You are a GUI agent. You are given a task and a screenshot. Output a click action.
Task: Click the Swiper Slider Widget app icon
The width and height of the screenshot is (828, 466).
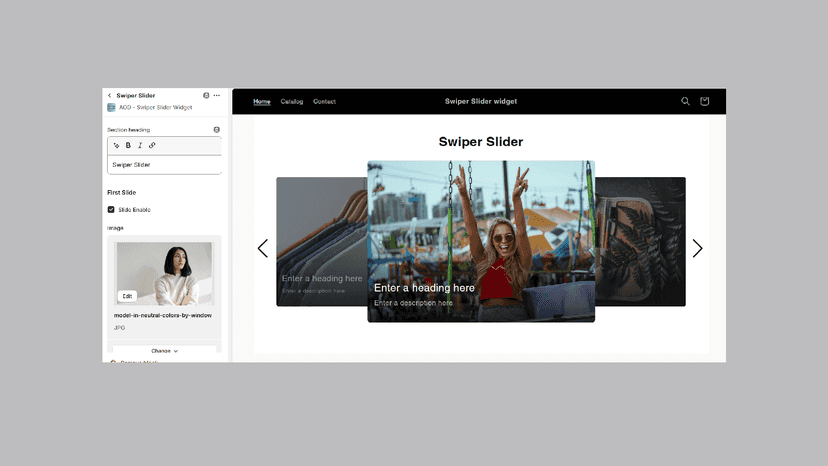(x=111, y=107)
